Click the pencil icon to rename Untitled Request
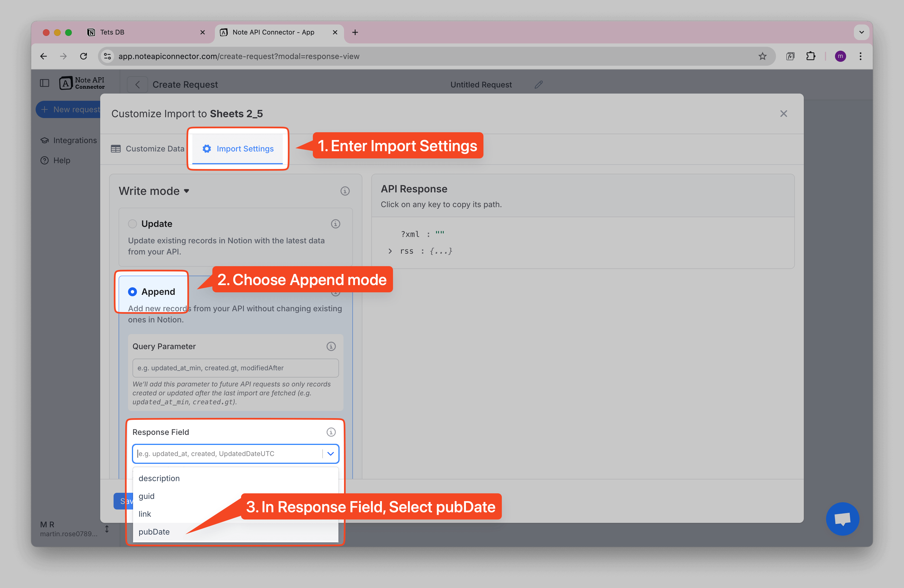 coord(538,85)
